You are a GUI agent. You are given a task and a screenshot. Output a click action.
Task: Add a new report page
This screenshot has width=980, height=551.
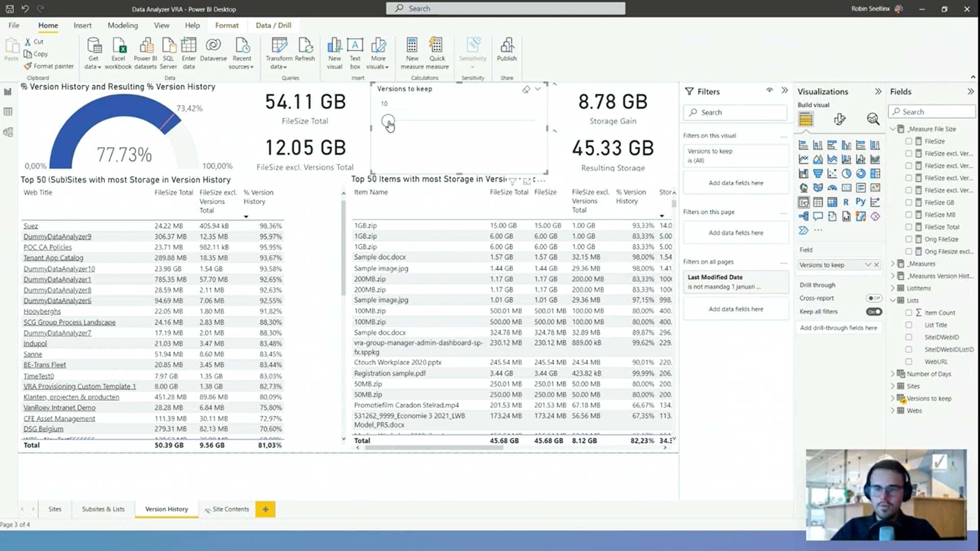(x=265, y=509)
